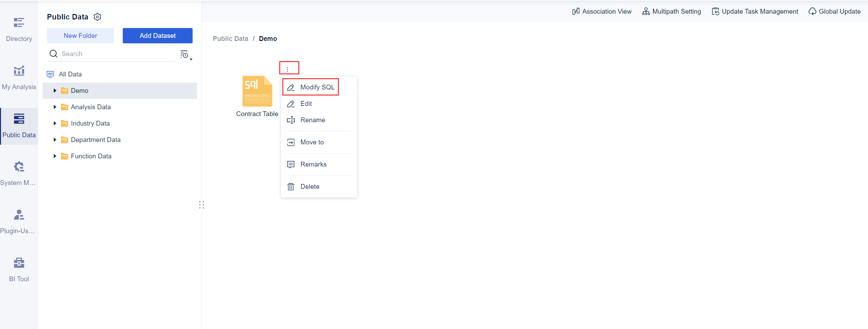This screenshot has width=868, height=329.
Task: Select the Public Data sidebar icon
Action: (x=19, y=126)
